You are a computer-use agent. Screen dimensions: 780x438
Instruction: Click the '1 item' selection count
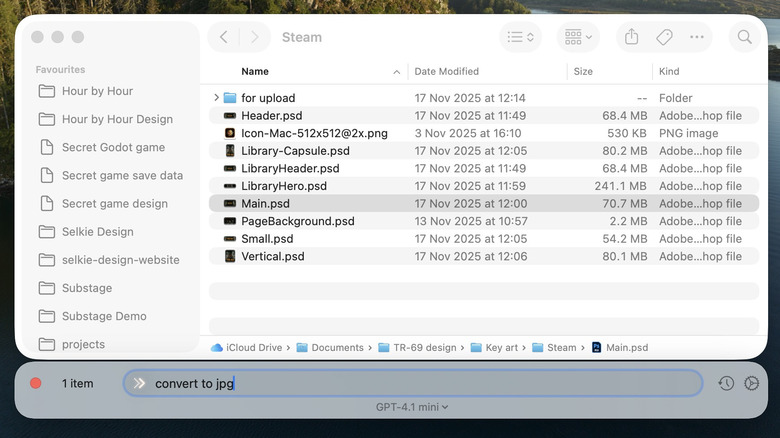pos(78,383)
